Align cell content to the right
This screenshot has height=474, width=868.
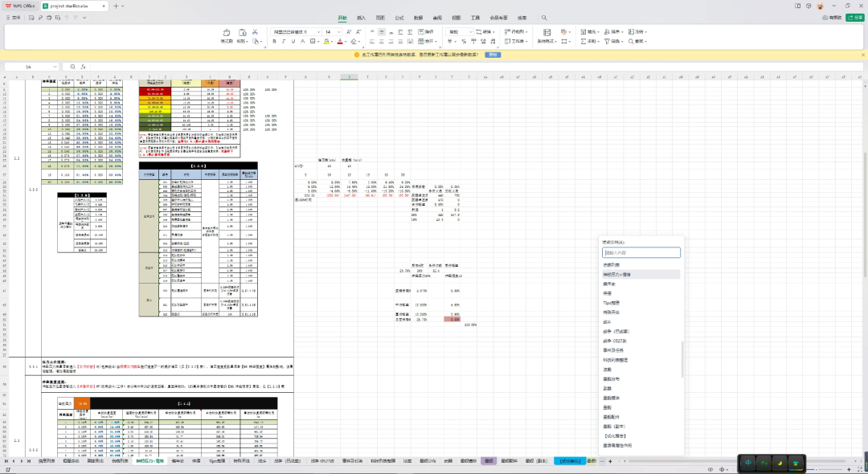[391, 42]
